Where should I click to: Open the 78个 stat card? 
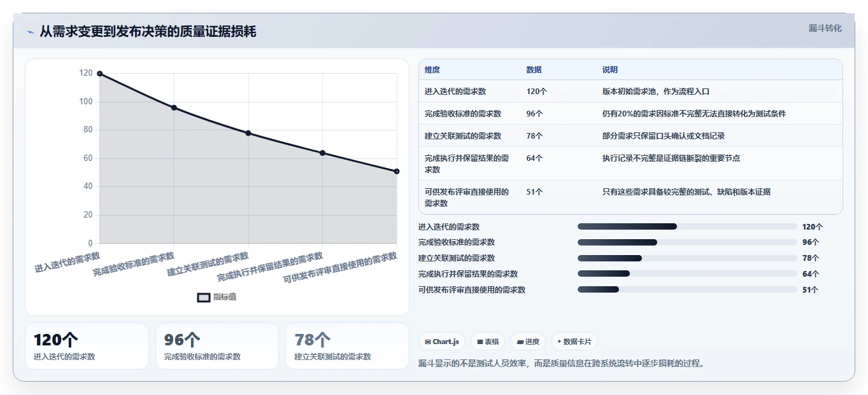(347, 346)
